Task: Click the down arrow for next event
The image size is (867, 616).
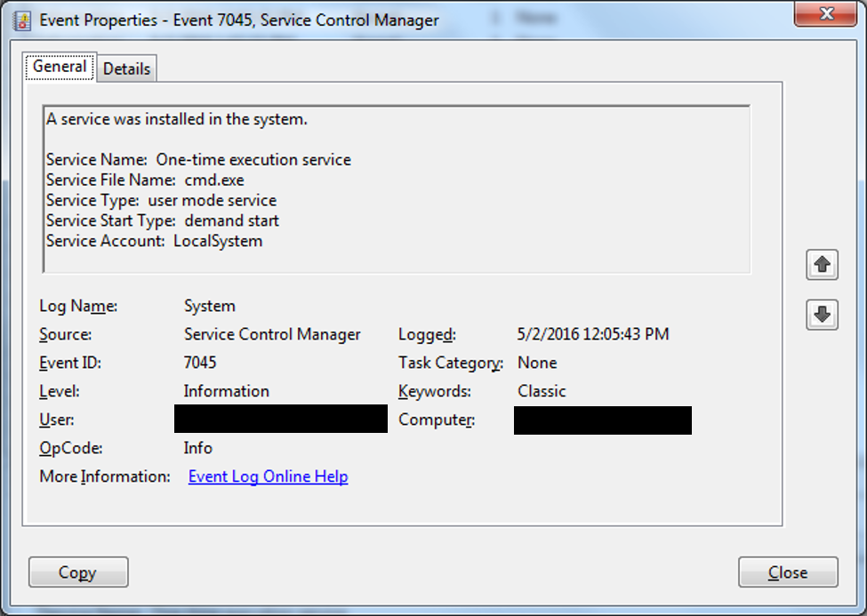Action: (823, 315)
